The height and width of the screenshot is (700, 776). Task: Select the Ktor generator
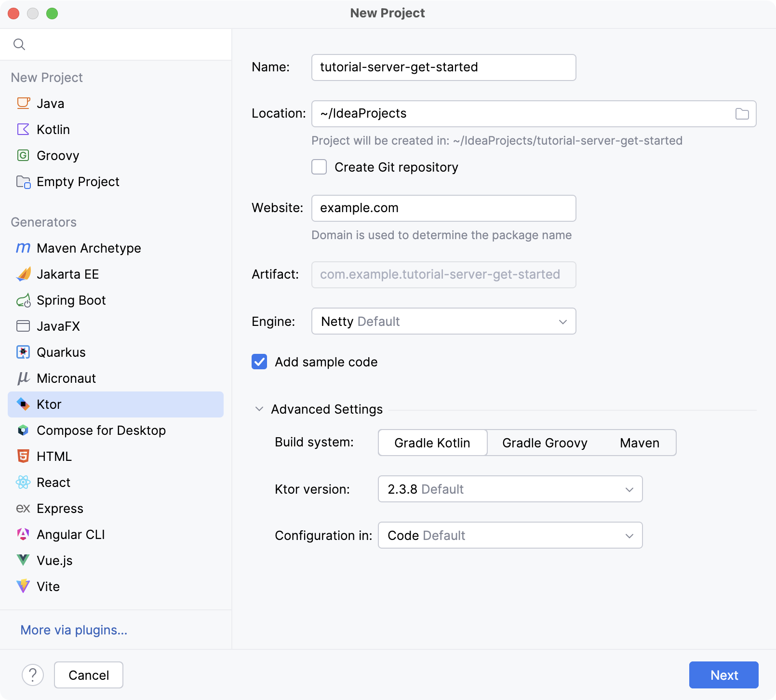(49, 404)
